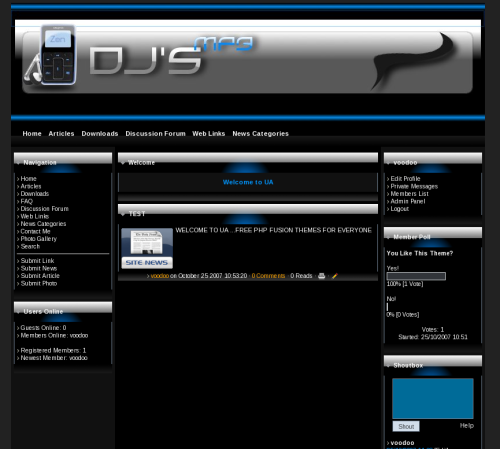Collapse the Navigation panel arrow
This screenshot has width=500, height=449.
(x=18, y=163)
